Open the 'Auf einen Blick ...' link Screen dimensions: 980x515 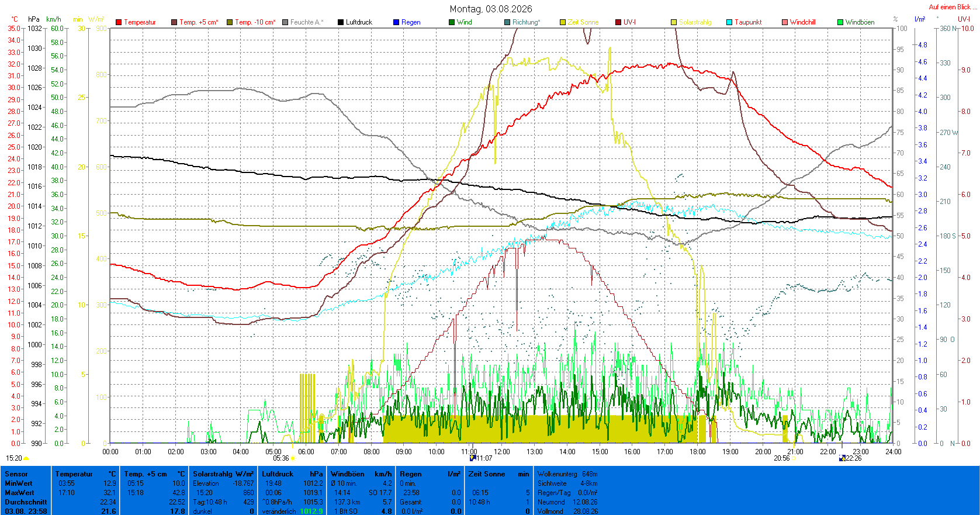[952, 7]
